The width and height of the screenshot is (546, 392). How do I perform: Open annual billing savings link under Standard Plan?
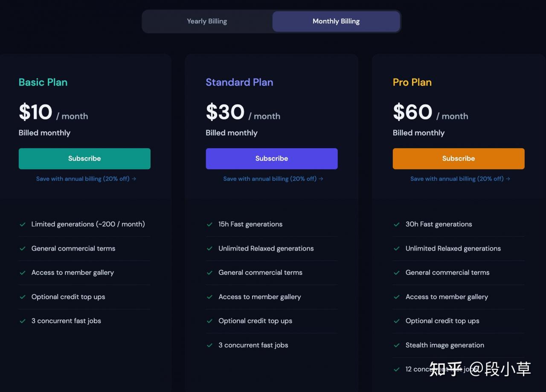(273, 179)
